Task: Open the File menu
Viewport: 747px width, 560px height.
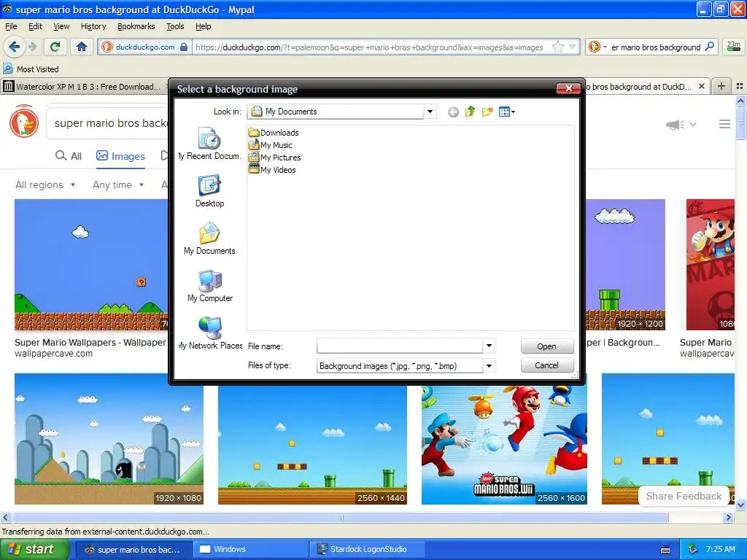Action: [11, 26]
